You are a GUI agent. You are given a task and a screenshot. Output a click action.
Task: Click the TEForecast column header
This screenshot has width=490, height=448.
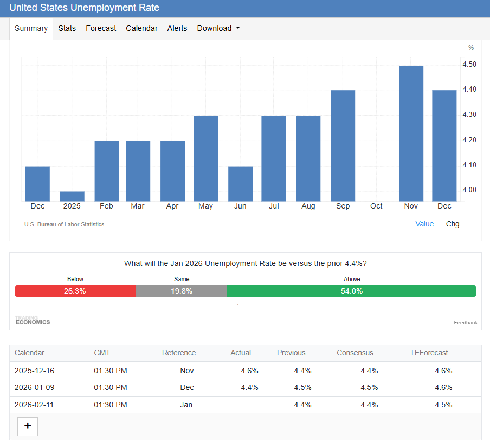429,353
